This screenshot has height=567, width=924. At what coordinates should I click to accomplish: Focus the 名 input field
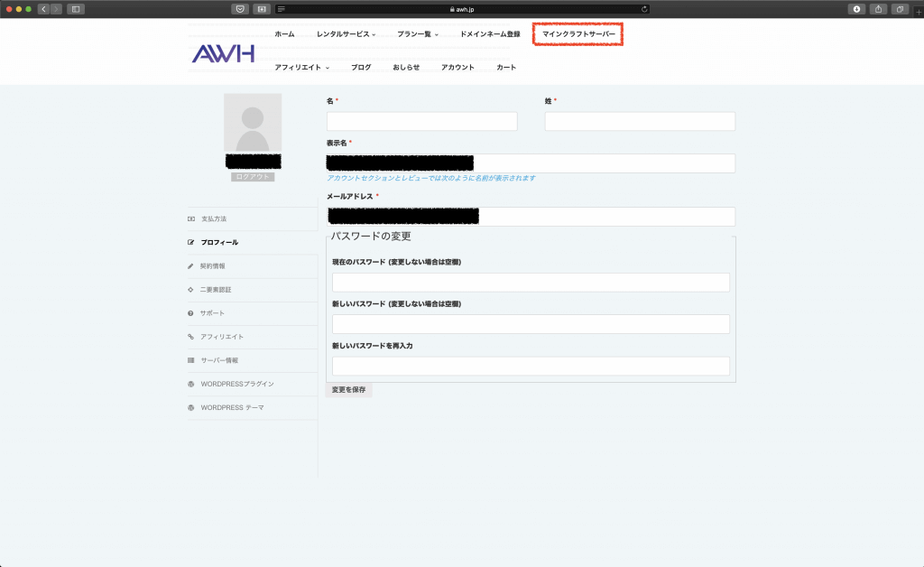tap(422, 121)
